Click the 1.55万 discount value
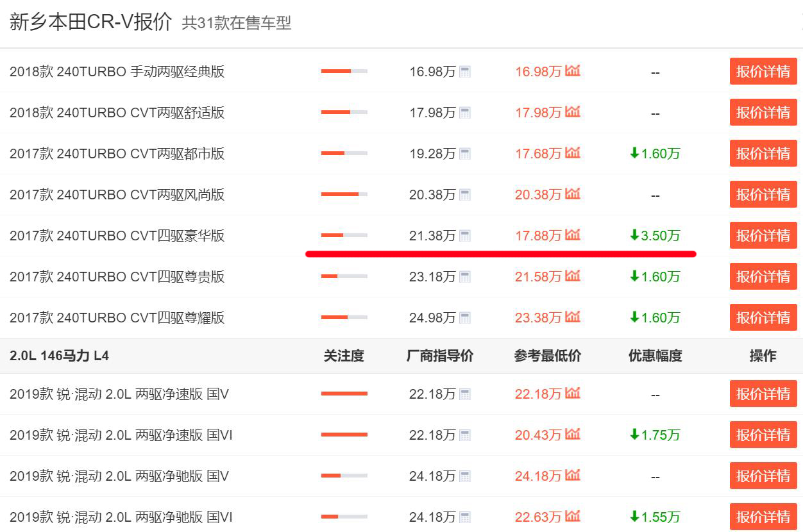This screenshot has height=532, width=803. pos(655,517)
